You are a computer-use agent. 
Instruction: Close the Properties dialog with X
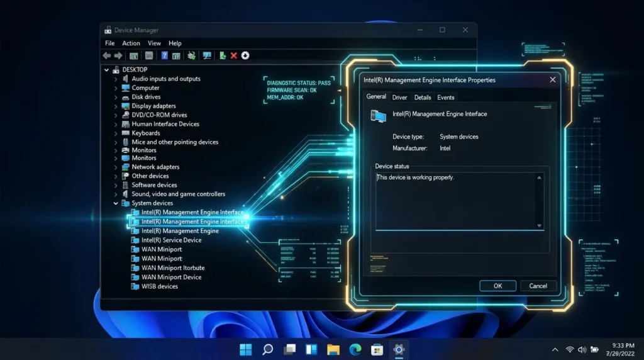pyautogui.click(x=553, y=80)
